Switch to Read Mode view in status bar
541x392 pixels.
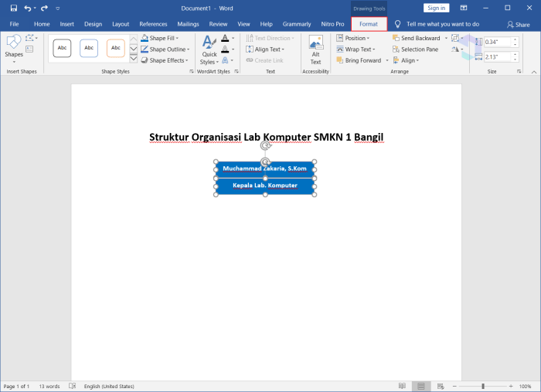point(402,386)
